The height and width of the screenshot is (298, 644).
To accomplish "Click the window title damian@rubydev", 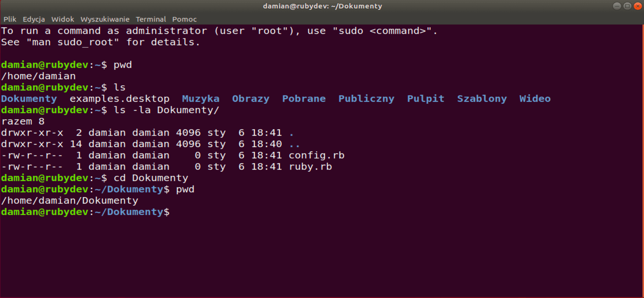I will point(322,6).
